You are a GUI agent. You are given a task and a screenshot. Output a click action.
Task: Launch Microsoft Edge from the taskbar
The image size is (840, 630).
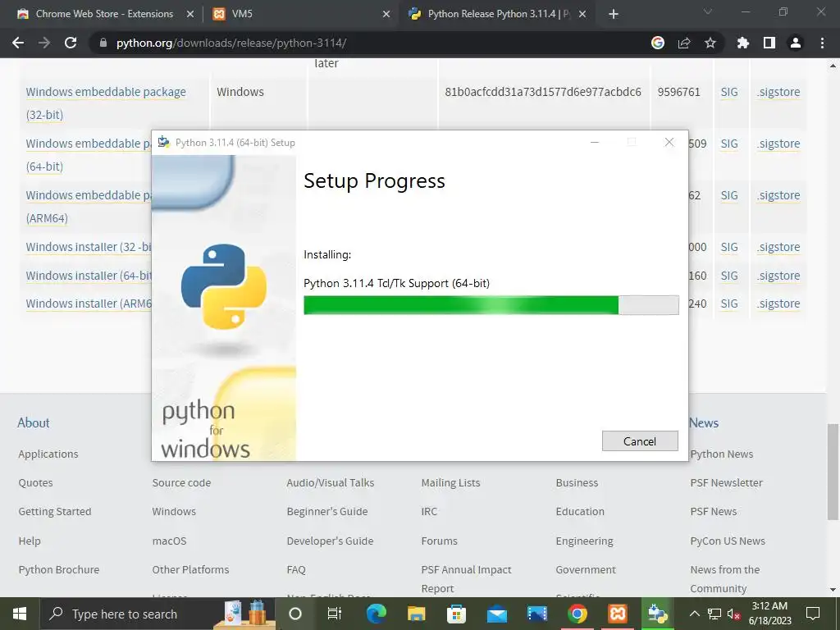coord(376,614)
